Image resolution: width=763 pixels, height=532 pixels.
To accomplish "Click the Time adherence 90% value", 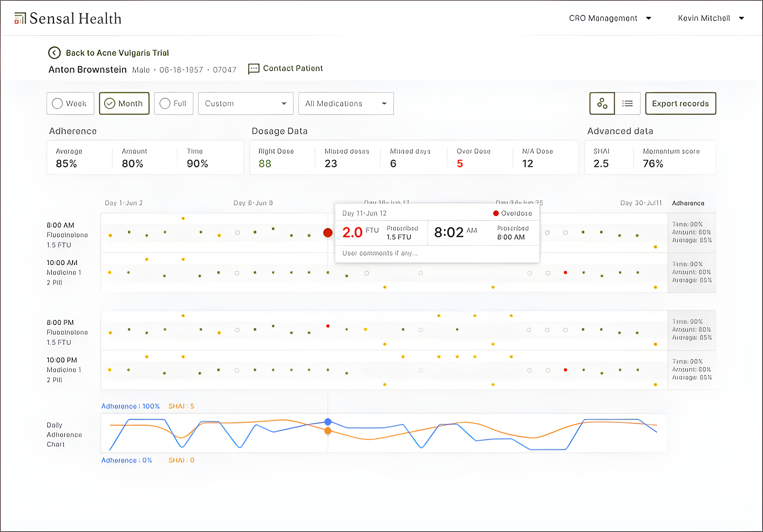I will (197, 163).
